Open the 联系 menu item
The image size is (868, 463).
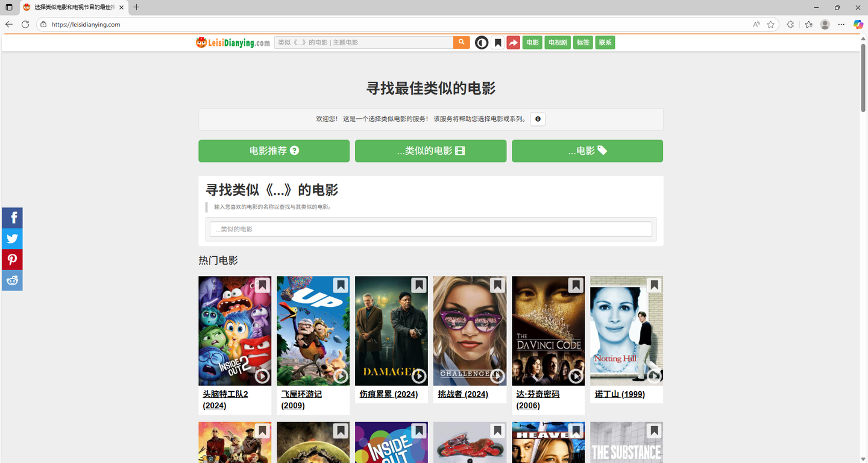[605, 43]
